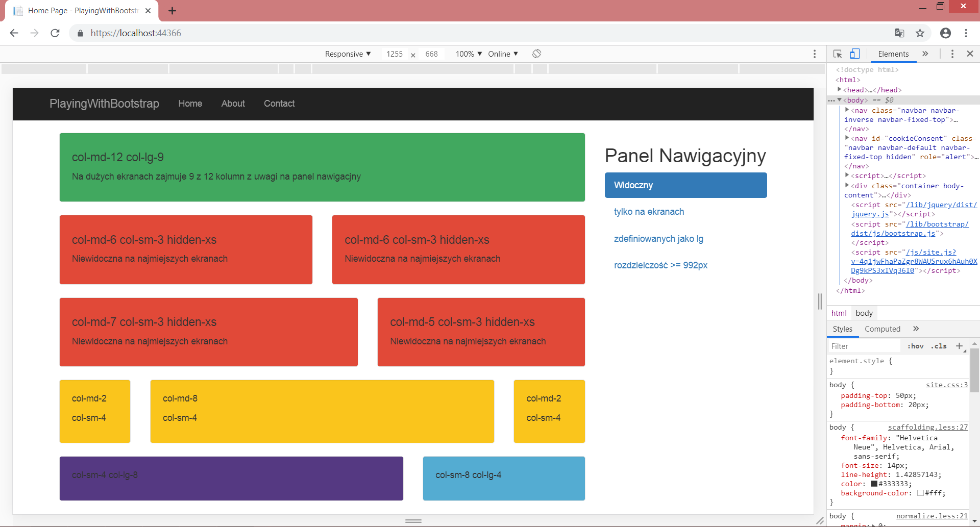Open DevTools customize menu dots

click(952, 54)
